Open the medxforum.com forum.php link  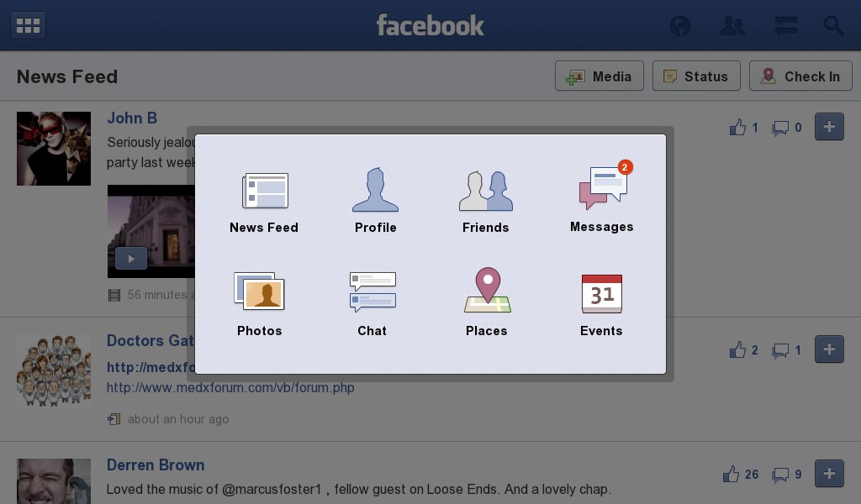point(230,388)
